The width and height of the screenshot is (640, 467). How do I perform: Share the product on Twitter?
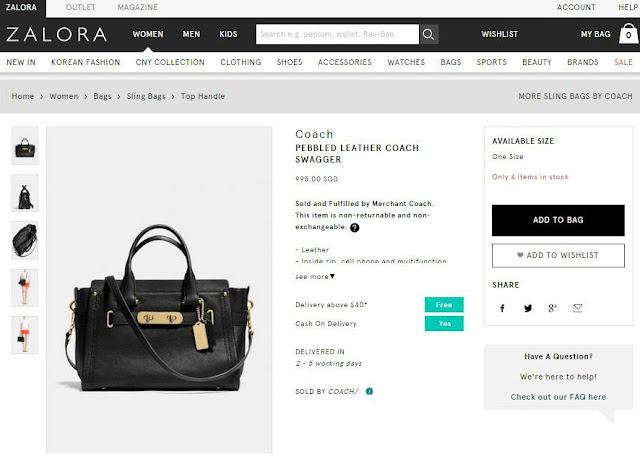pyautogui.click(x=528, y=308)
